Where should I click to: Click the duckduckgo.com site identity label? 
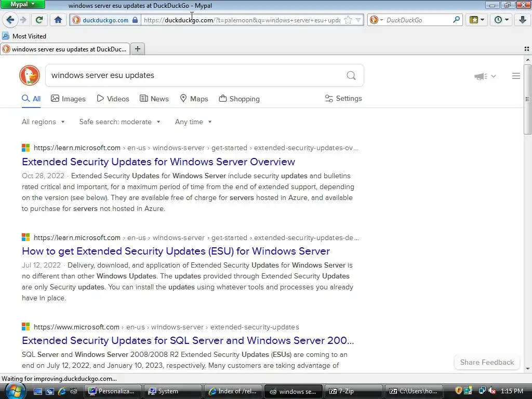point(105,20)
